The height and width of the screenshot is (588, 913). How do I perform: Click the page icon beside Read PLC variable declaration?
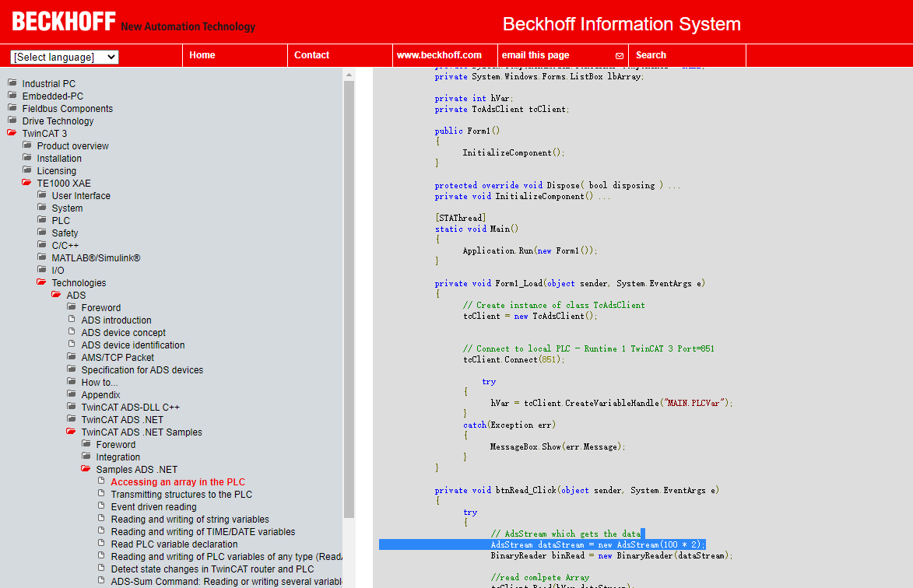100,544
